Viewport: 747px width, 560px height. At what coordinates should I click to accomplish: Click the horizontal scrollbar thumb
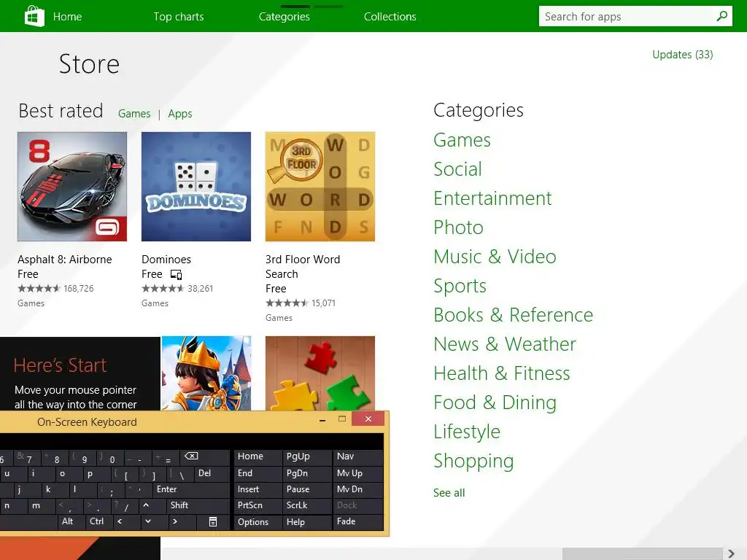click(642, 554)
